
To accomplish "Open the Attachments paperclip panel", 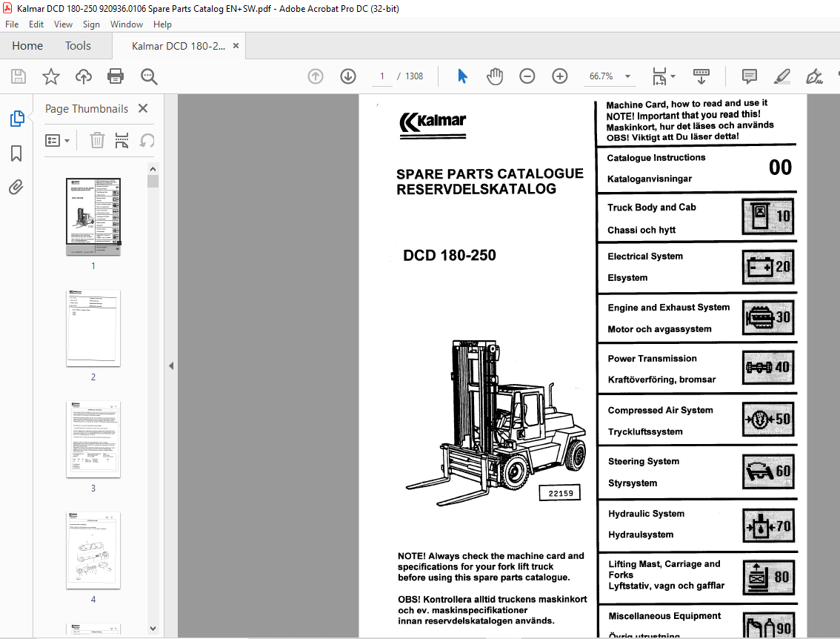I will coord(16,187).
